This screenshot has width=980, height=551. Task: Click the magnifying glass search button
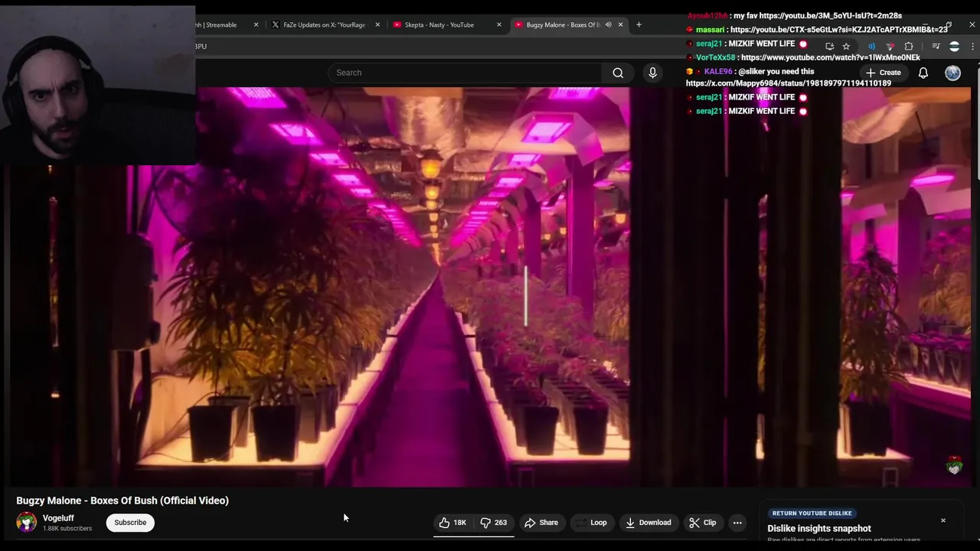click(x=618, y=73)
